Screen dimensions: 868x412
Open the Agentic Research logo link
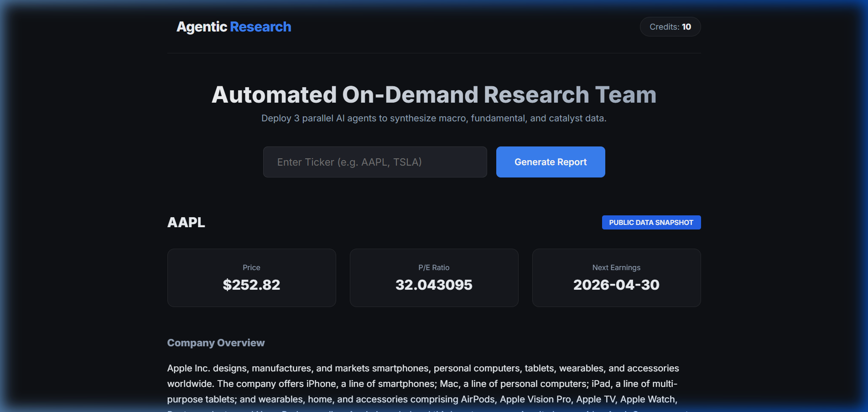(x=234, y=27)
